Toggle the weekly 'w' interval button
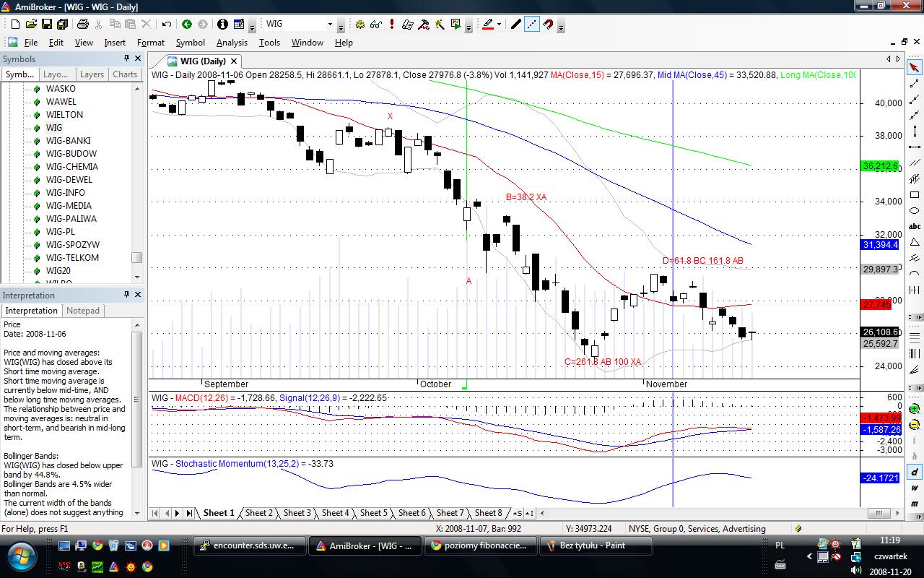The image size is (924, 578). (x=914, y=488)
